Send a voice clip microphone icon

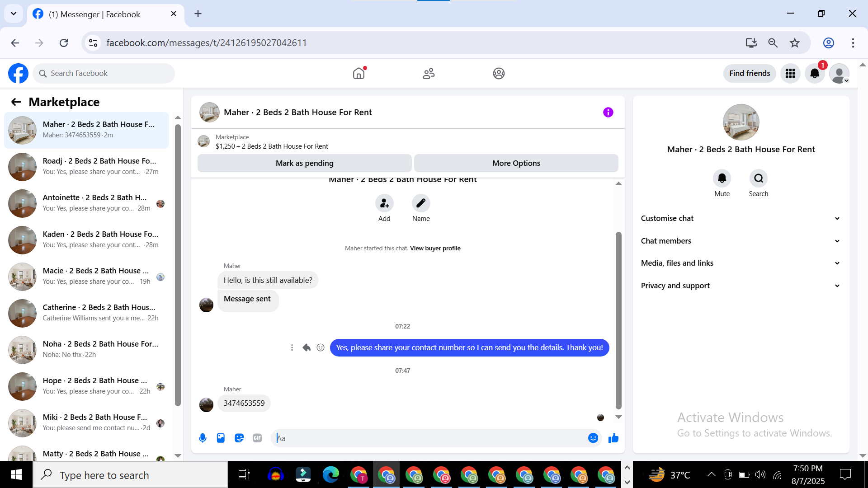point(203,438)
